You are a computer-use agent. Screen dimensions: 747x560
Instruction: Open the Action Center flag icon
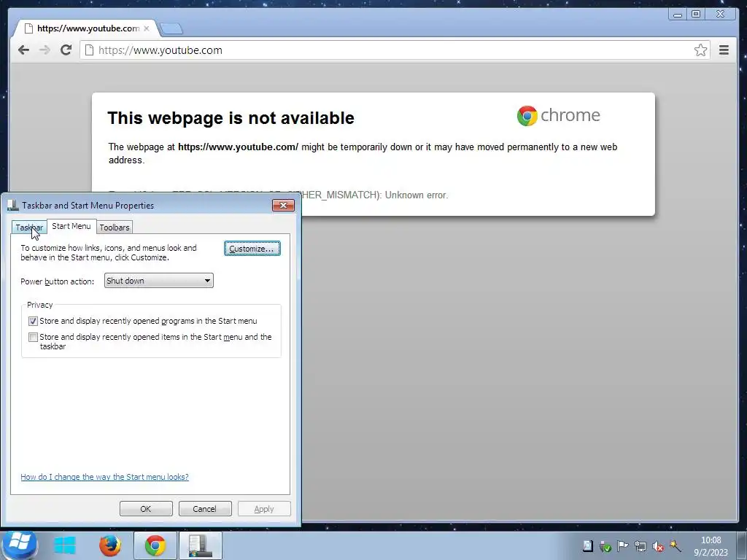(x=622, y=546)
